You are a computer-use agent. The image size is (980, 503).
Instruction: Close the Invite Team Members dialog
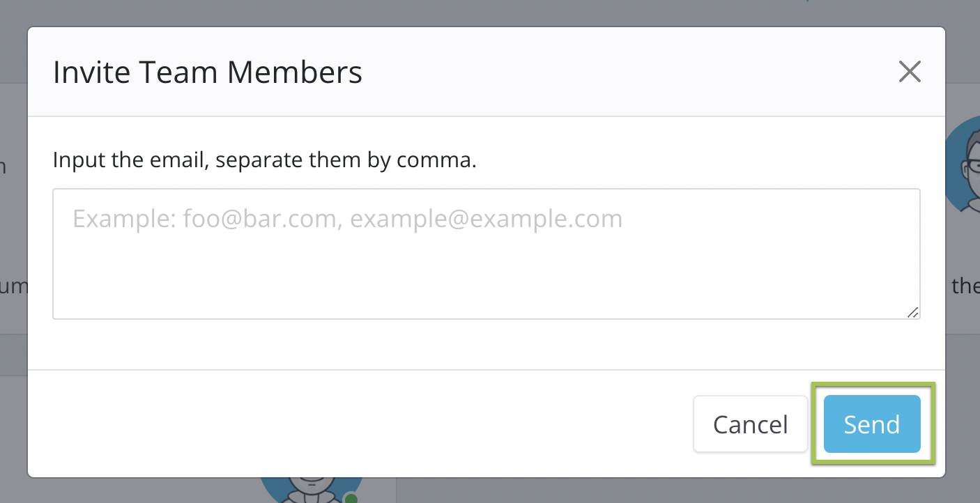910,72
